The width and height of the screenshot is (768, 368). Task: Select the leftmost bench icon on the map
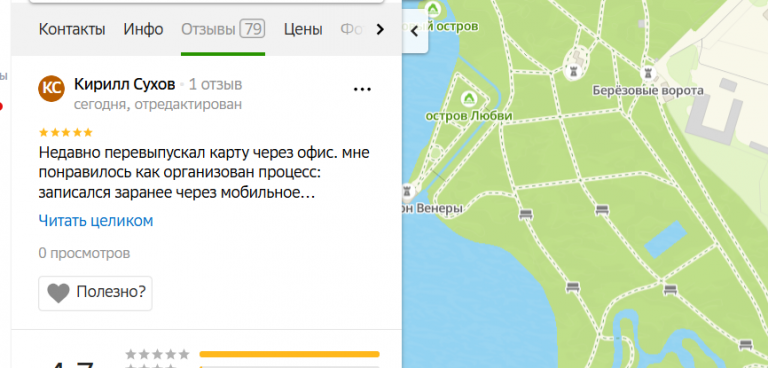coord(525,214)
